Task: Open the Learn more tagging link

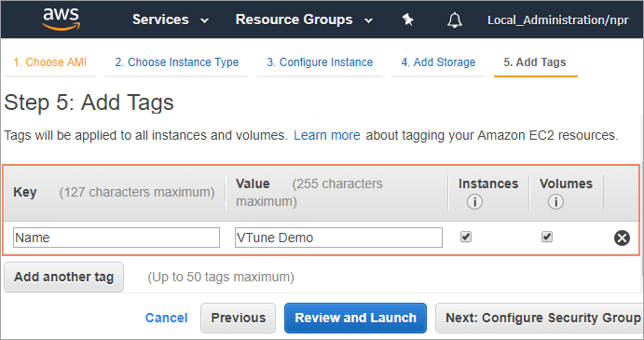Action: (x=327, y=135)
